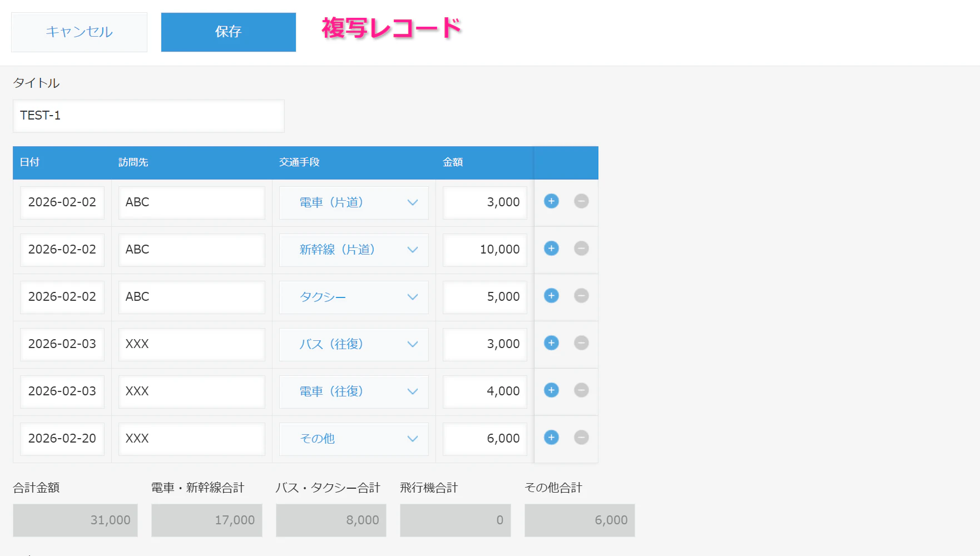Viewport: 980px width, 556px height.
Task: Add a row after the 新幹線（片道） row
Action: [x=551, y=249]
